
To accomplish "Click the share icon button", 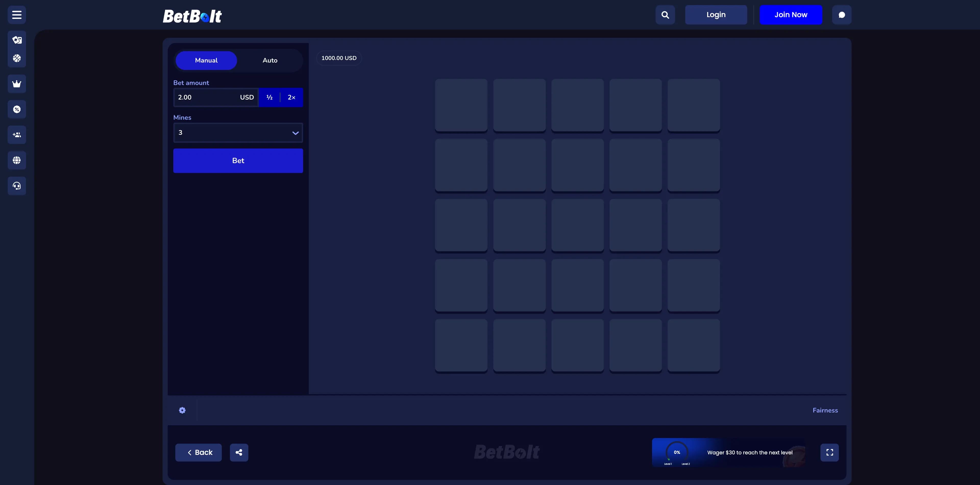I will [x=239, y=452].
